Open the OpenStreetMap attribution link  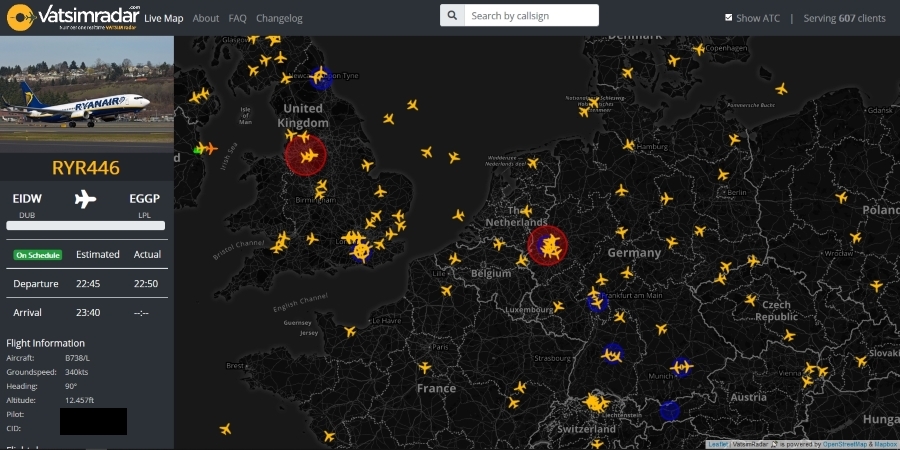[x=845, y=444]
